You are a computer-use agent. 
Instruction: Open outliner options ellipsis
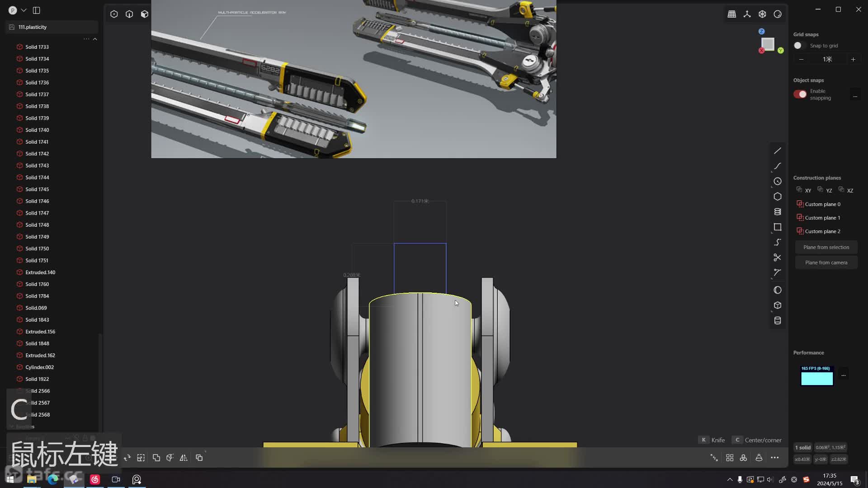click(x=86, y=39)
